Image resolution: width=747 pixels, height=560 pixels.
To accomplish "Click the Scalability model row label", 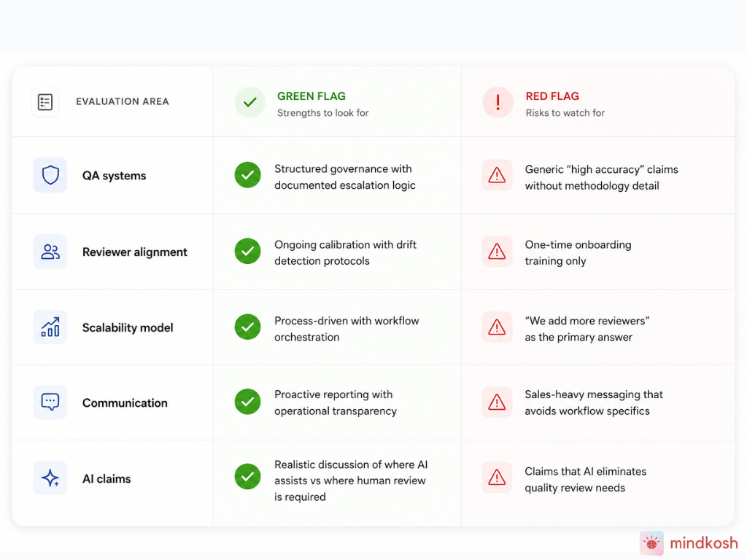I will [x=128, y=327].
